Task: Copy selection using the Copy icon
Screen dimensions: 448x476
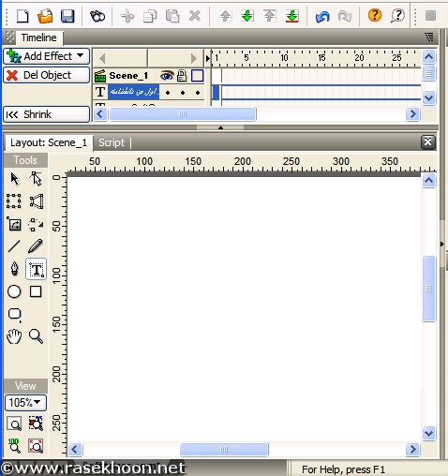Action: point(150,16)
